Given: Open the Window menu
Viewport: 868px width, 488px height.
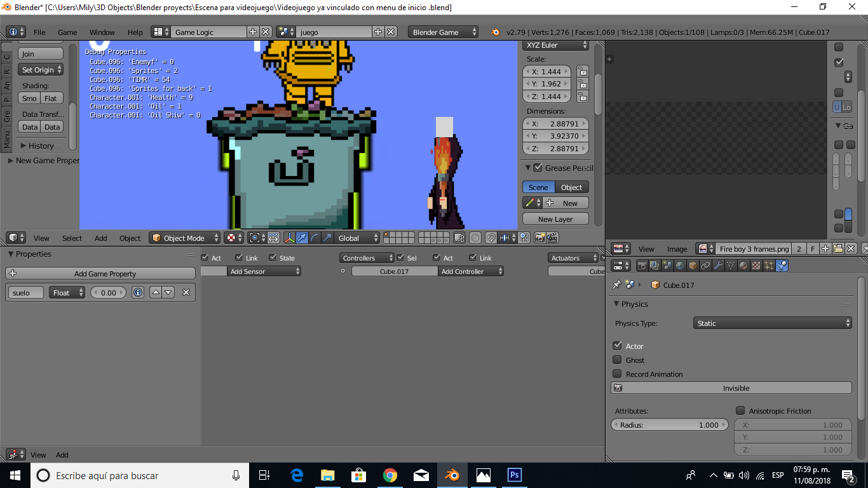Looking at the screenshot, I should [x=102, y=32].
